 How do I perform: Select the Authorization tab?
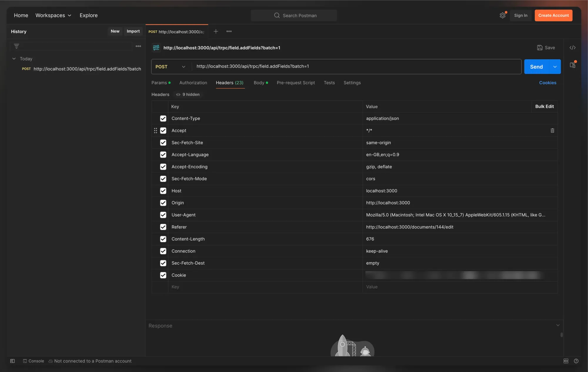pos(193,83)
